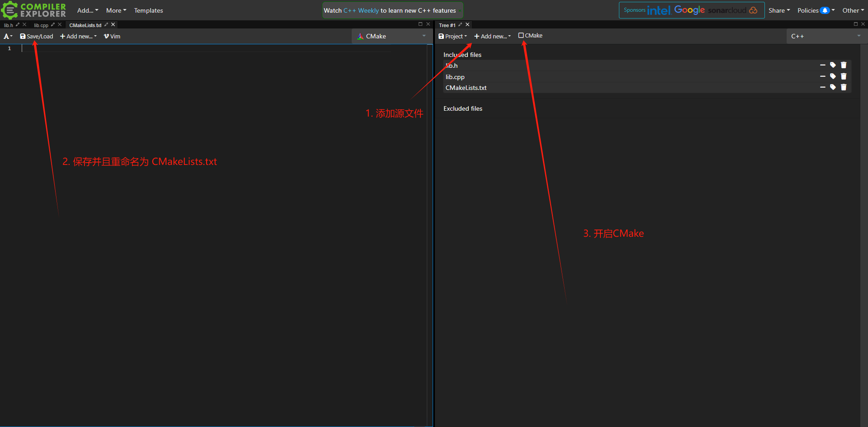Click the tag icon for lib.h

point(833,65)
